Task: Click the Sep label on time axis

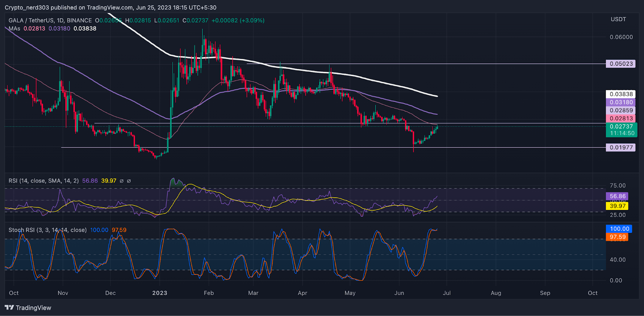Action: (545, 293)
